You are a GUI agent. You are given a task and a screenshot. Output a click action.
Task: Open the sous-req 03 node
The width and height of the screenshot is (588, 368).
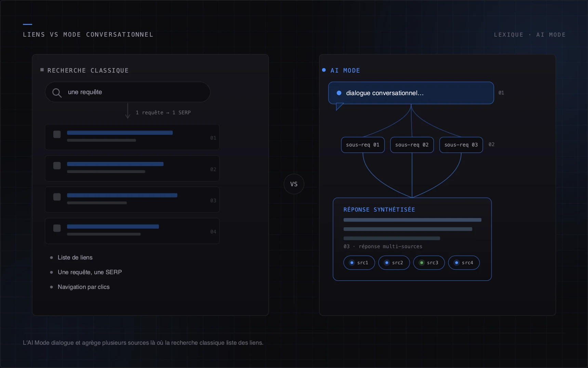pos(461,145)
